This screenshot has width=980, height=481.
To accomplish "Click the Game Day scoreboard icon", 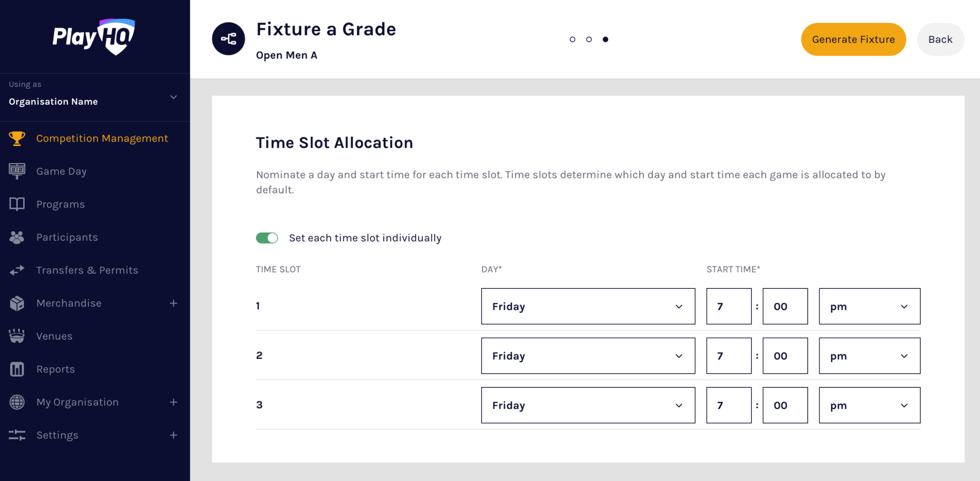I will [x=17, y=171].
